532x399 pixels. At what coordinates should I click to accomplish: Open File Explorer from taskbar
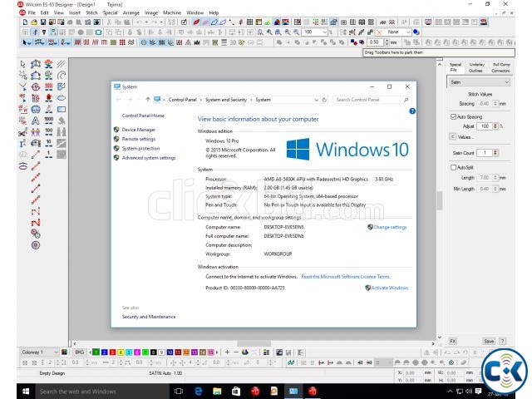pos(217,392)
